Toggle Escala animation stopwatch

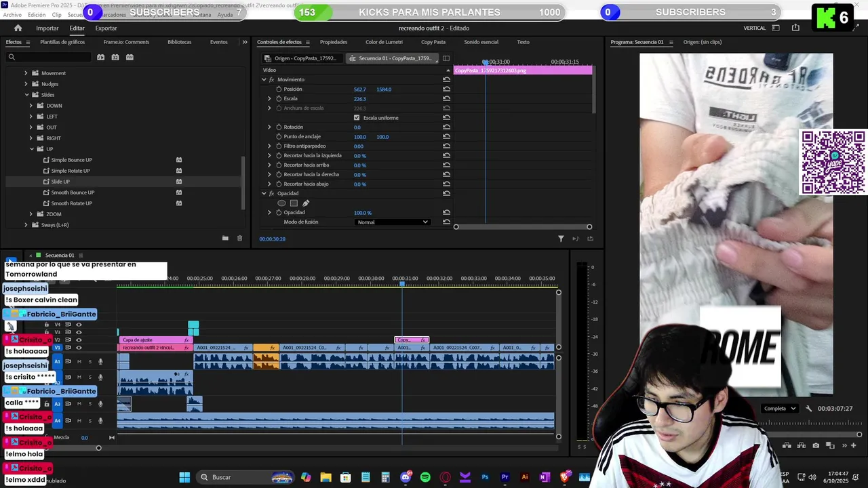pos(278,99)
